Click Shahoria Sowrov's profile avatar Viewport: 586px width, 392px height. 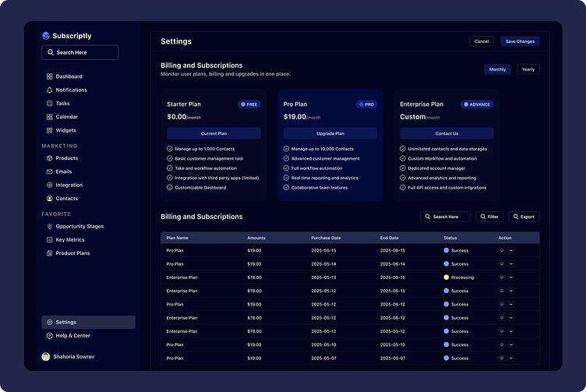46,357
